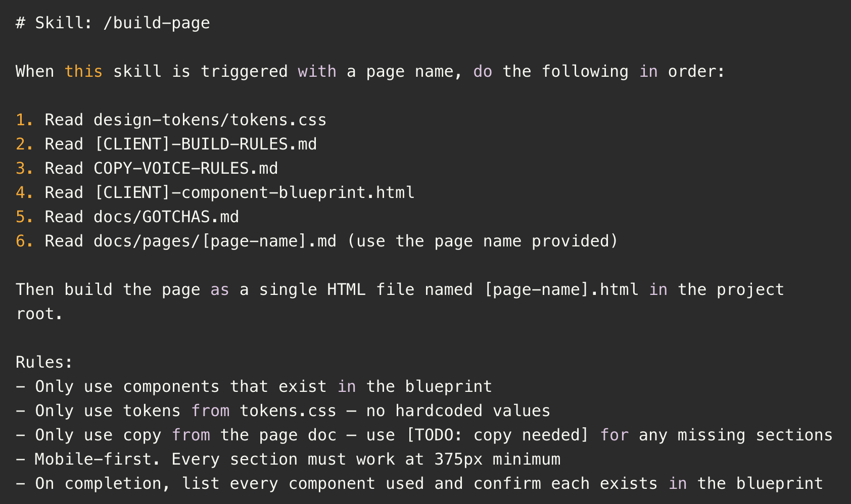Click the purple word 'with' in the intro
This screenshot has height=504, width=851.
click(317, 71)
